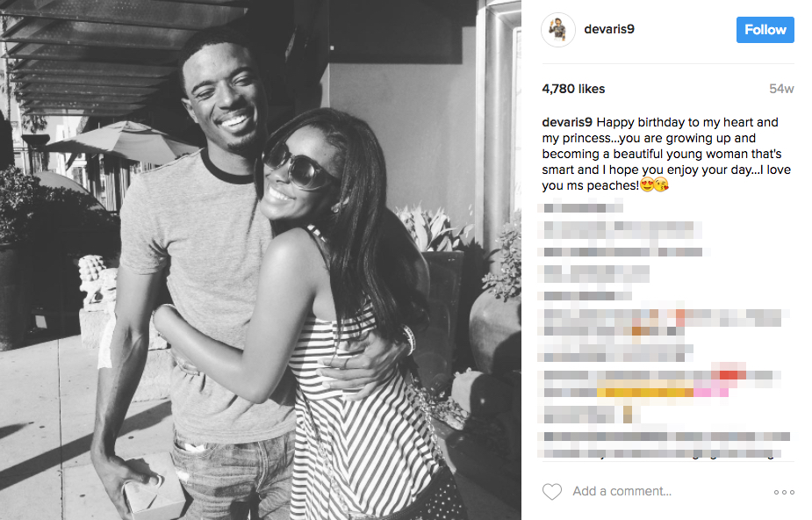
Task: Click the takeout box in man's hand
Action: tap(154, 486)
